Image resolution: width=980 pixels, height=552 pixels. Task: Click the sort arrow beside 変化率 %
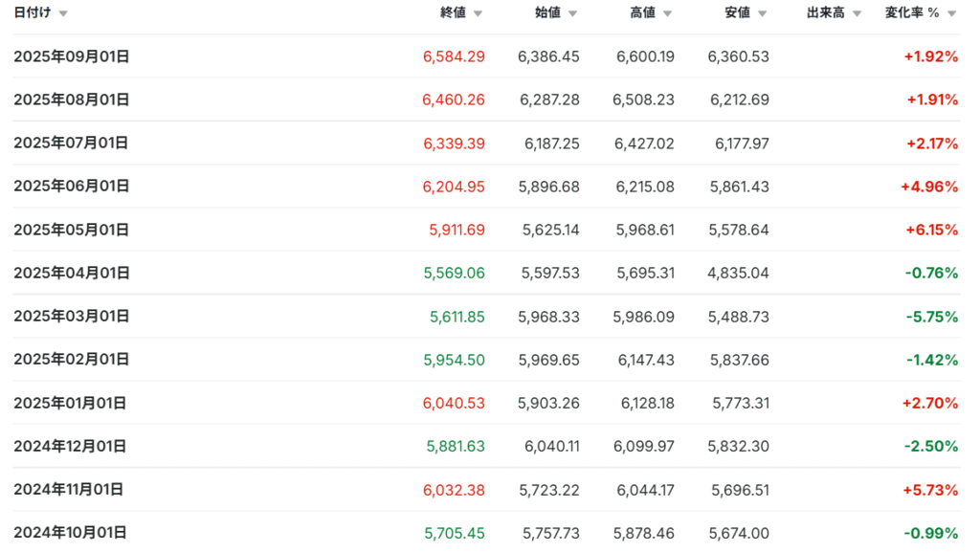[951, 14]
